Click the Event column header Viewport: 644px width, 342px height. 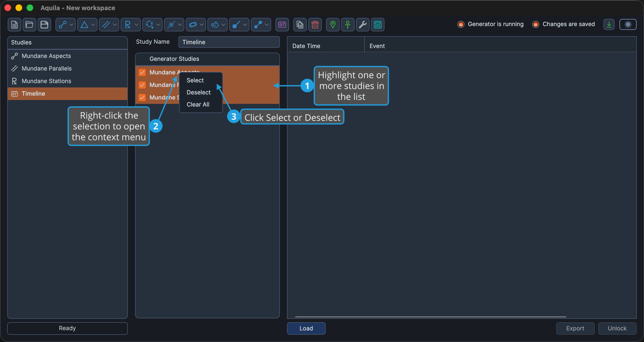coord(501,46)
